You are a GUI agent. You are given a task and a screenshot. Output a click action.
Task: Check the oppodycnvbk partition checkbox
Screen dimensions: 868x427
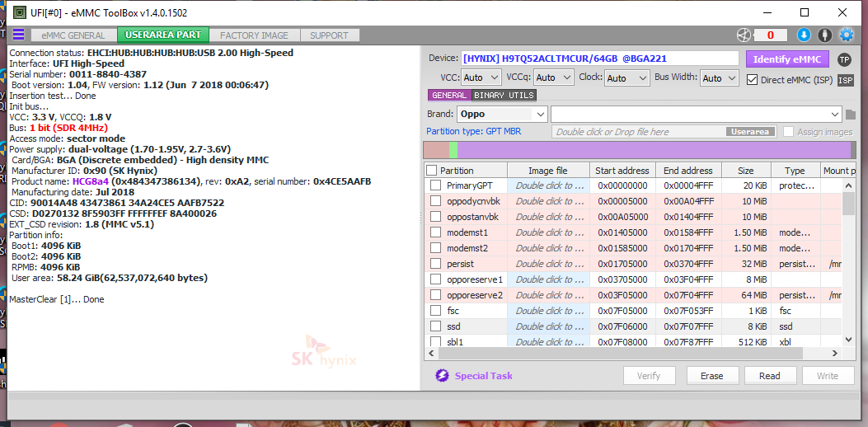pos(436,201)
